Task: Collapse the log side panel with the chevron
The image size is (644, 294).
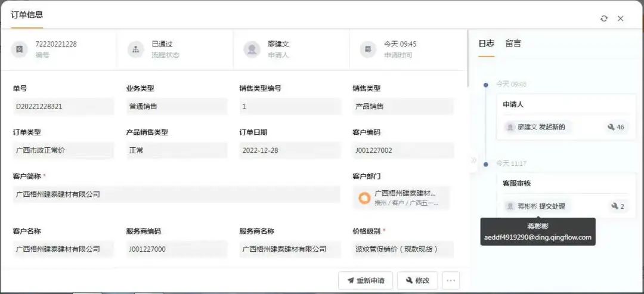Action: click(473, 160)
